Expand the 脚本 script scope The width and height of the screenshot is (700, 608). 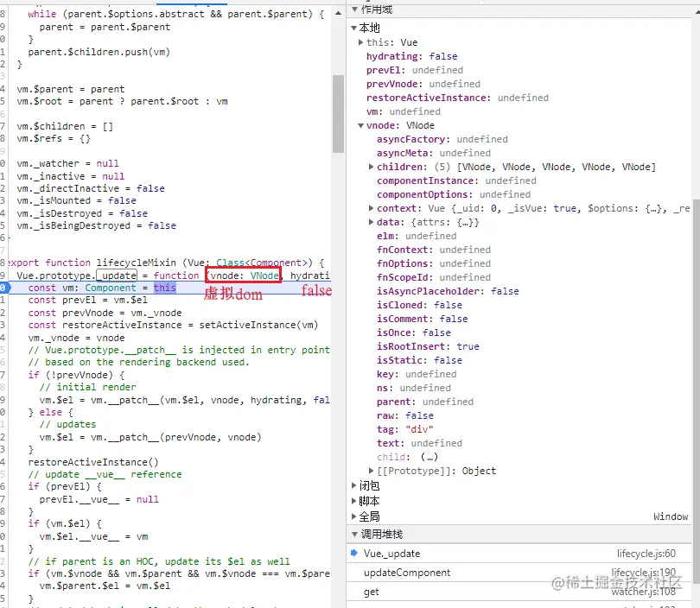tap(354, 501)
